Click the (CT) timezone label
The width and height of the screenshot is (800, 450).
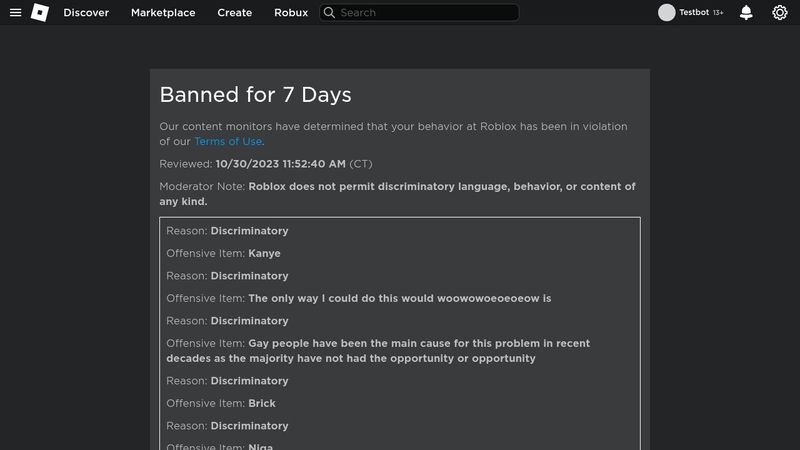pos(361,164)
